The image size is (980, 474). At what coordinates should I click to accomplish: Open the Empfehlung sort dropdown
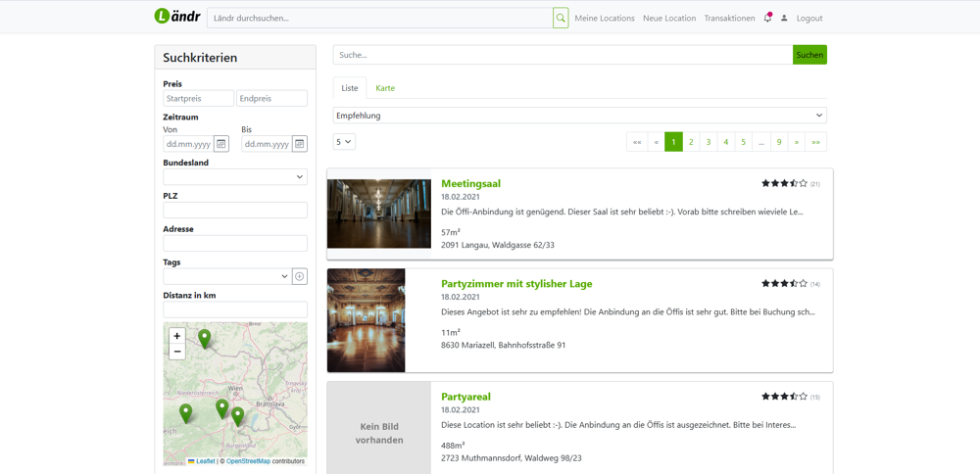pyautogui.click(x=579, y=116)
